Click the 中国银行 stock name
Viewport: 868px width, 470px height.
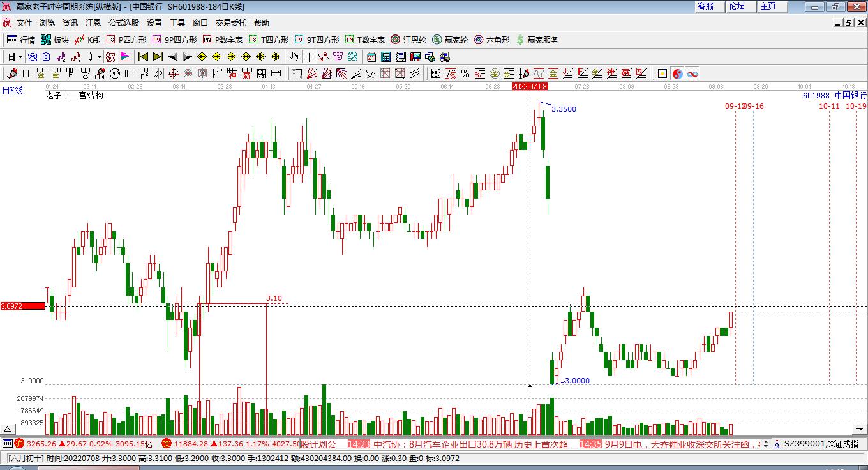tap(851, 95)
